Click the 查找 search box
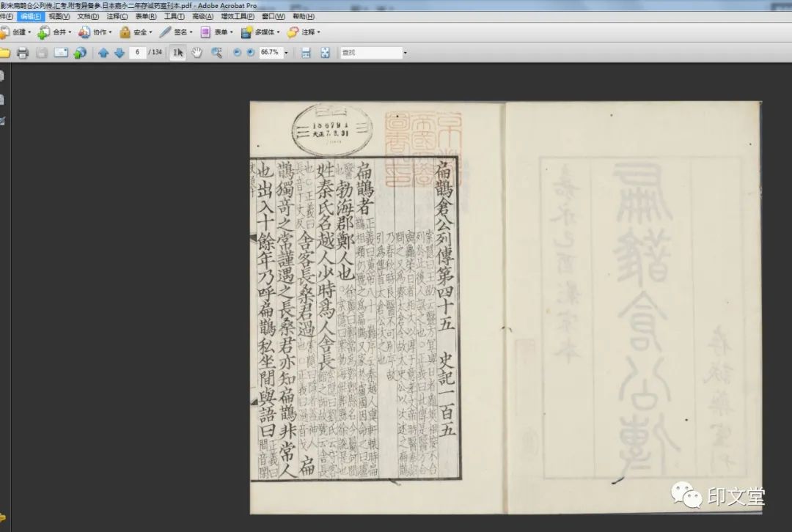 click(370, 53)
